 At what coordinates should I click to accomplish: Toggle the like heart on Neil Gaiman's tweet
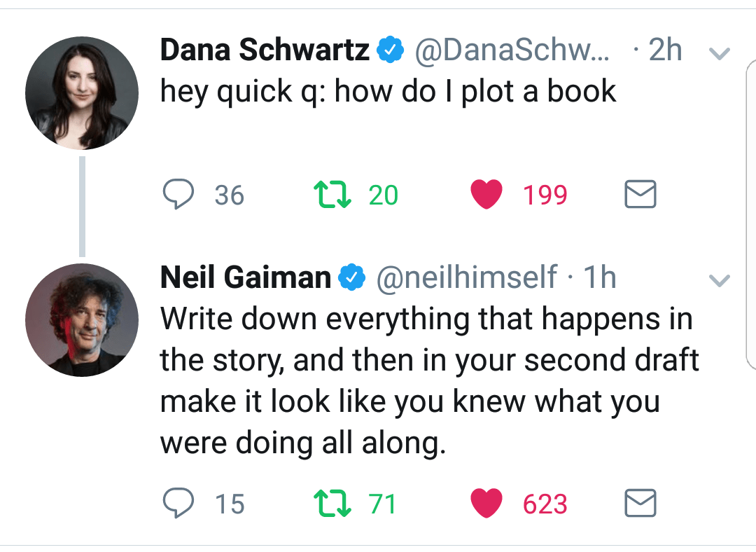tap(486, 503)
